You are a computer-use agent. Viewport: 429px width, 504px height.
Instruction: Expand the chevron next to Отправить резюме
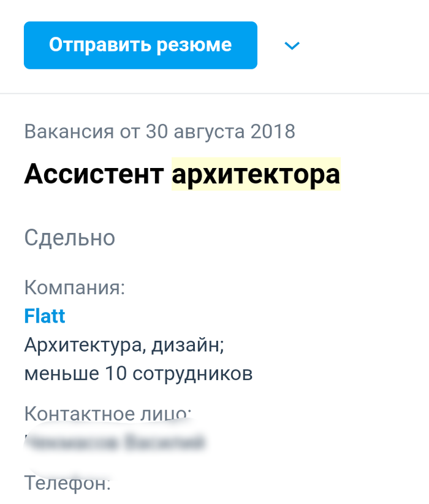tap(292, 45)
